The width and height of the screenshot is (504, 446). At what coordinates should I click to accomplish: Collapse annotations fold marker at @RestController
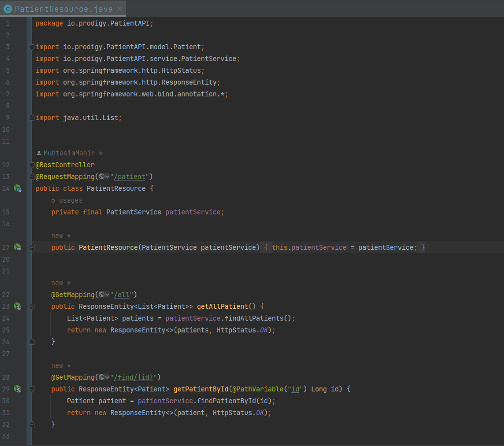tap(31, 165)
